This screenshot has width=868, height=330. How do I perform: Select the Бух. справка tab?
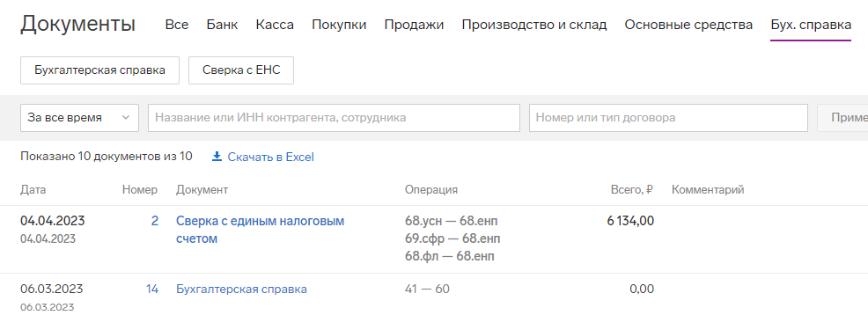[811, 25]
